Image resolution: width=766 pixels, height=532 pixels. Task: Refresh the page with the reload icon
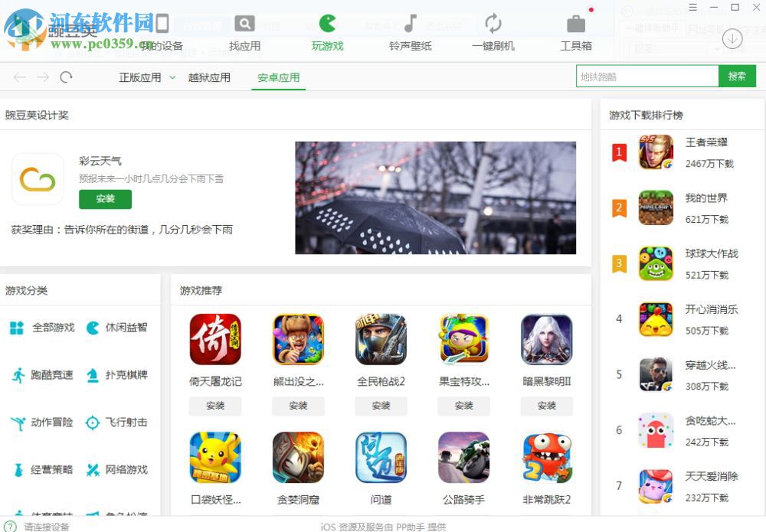(66, 77)
